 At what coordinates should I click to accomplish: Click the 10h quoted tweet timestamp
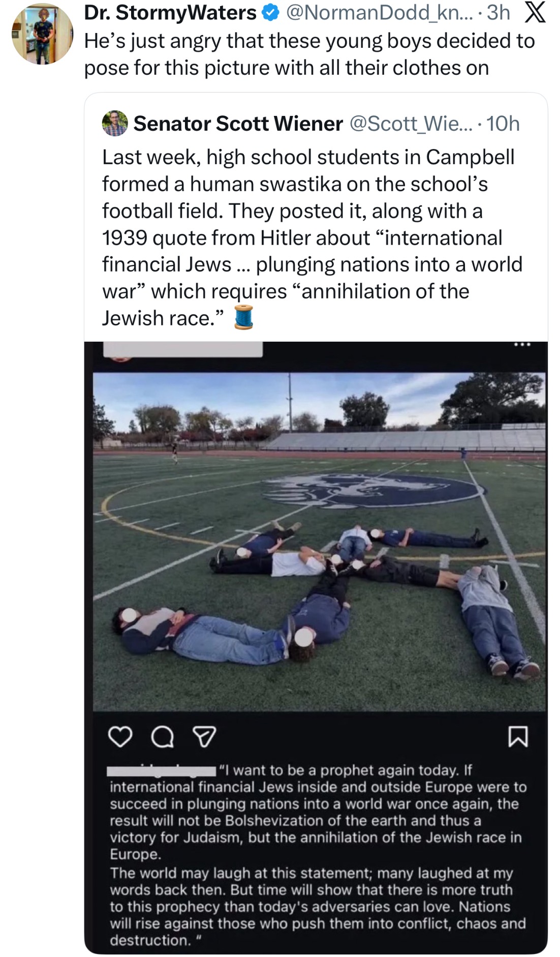(x=503, y=124)
